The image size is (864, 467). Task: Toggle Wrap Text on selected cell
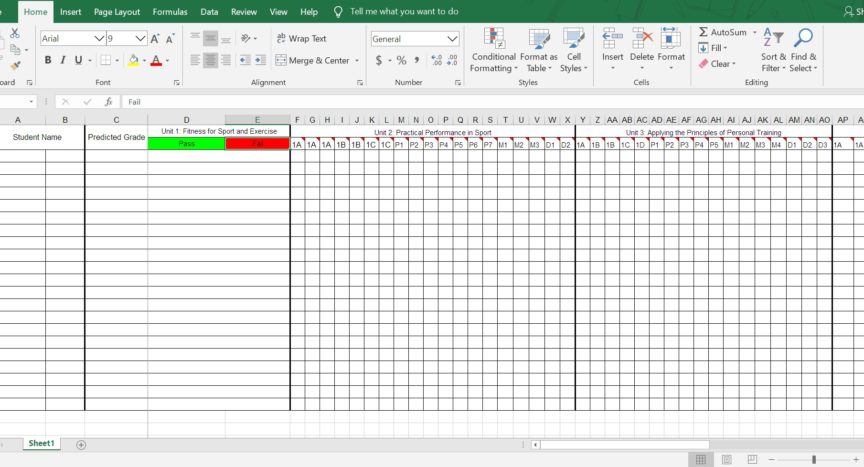click(300, 39)
